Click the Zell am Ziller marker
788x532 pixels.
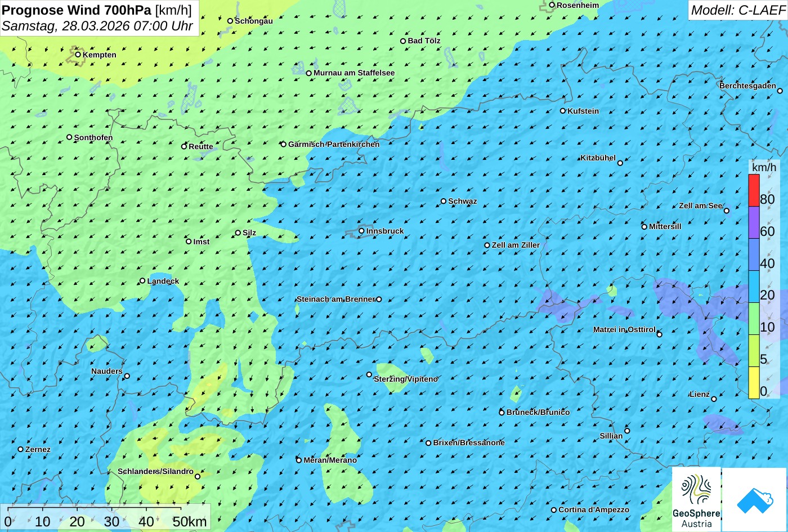487,245
